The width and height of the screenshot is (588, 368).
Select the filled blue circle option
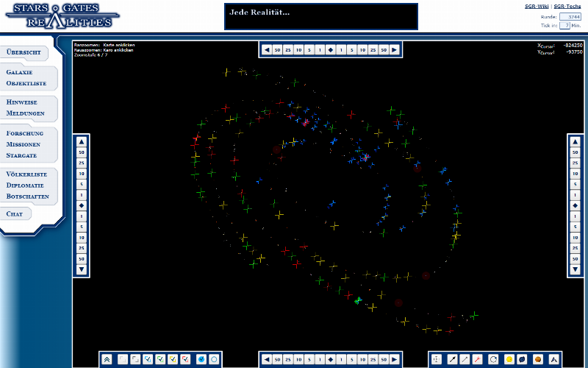click(201, 359)
